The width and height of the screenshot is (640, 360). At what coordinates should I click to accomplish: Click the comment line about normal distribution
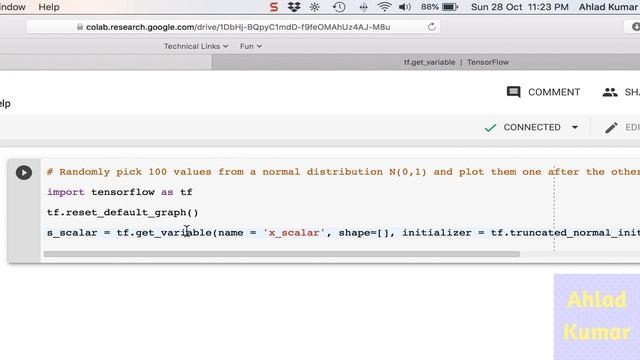pos(343,172)
